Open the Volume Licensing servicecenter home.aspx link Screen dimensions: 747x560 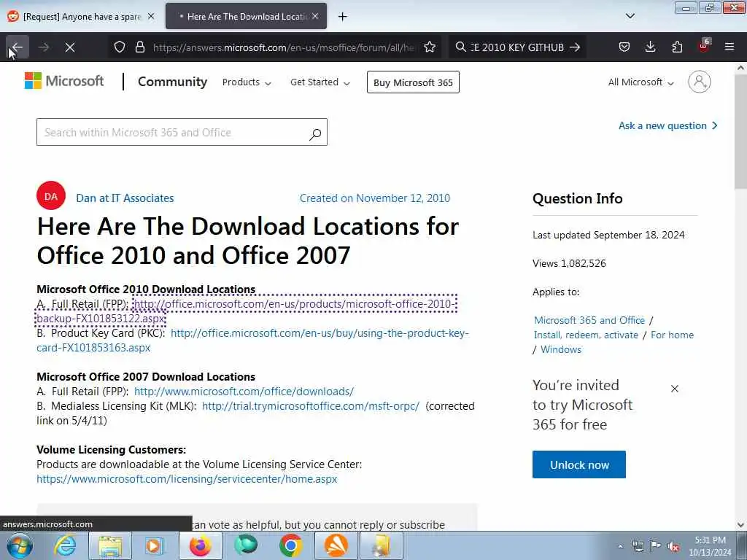(x=187, y=479)
